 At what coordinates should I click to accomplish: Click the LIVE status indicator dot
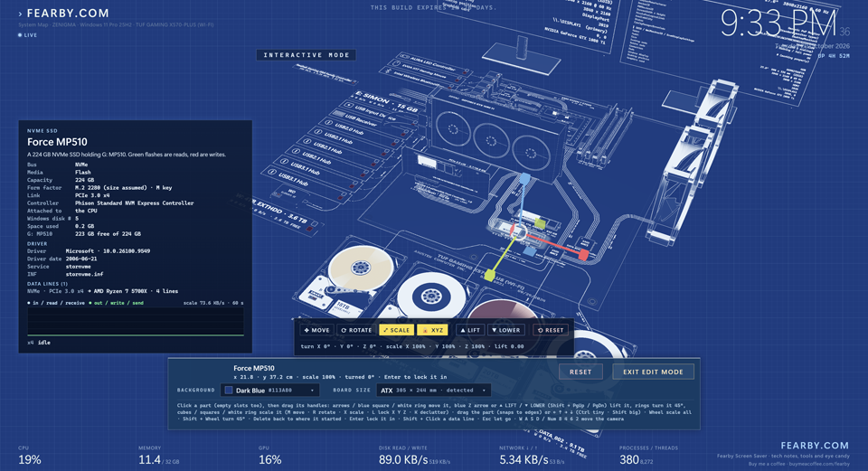pos(20,35)
